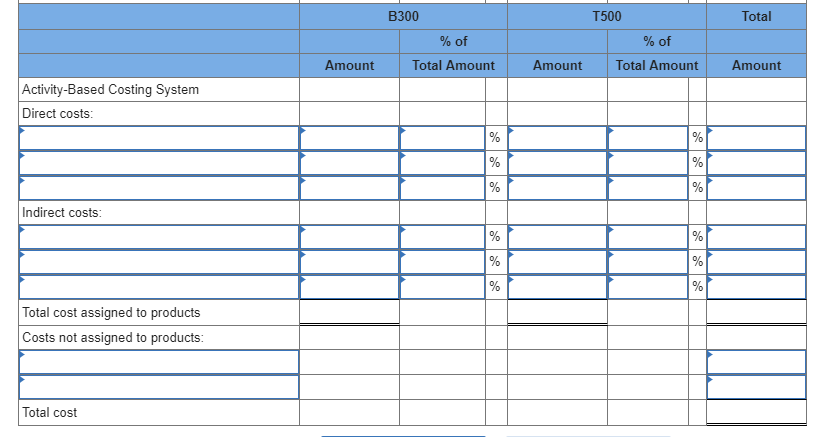The image size is (816, 437).
Task: Click the 'Activity-Based Costing System' label
Action: click(110, 89)
